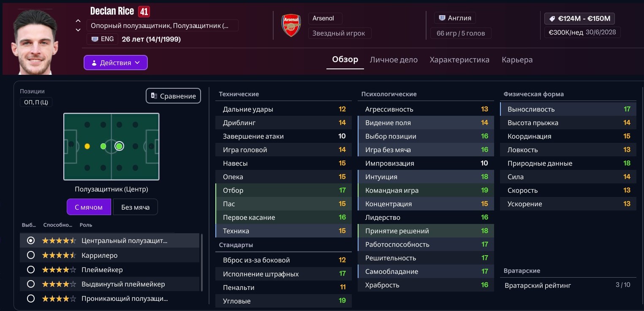Open the Действия dropdown menu

115,63
